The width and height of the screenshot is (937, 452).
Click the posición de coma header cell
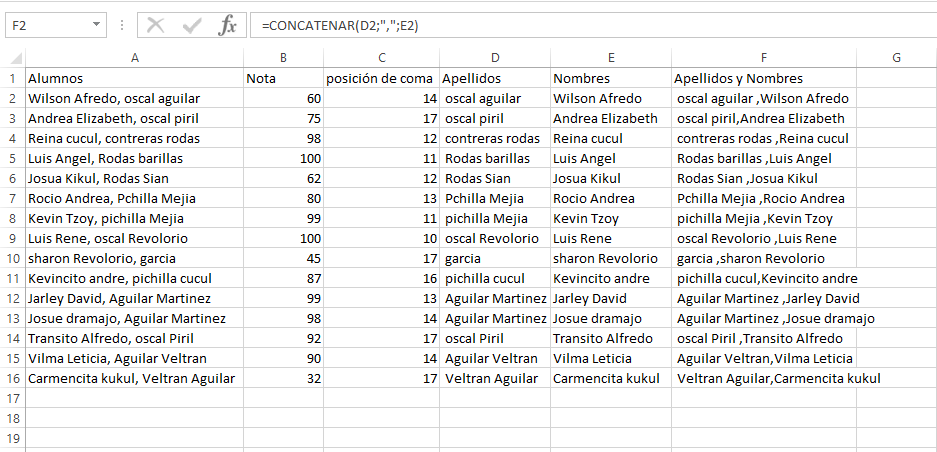[382, 78]
